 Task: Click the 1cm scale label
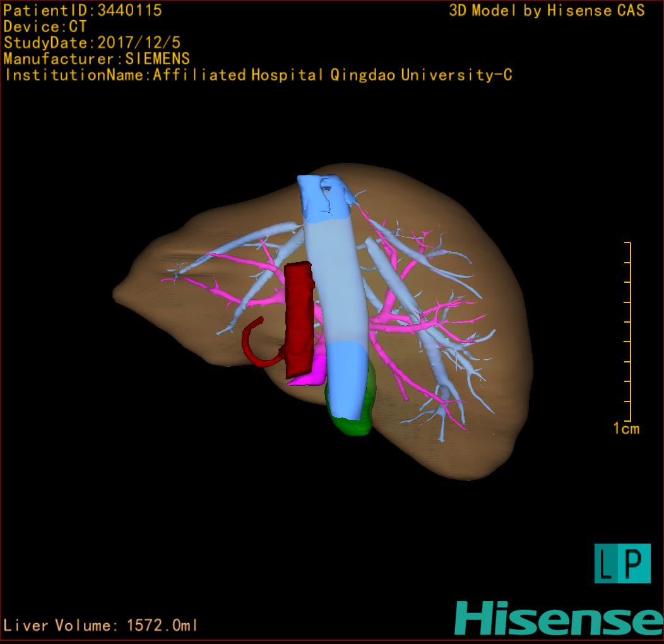pyautogui.click(x=625, y=429)
